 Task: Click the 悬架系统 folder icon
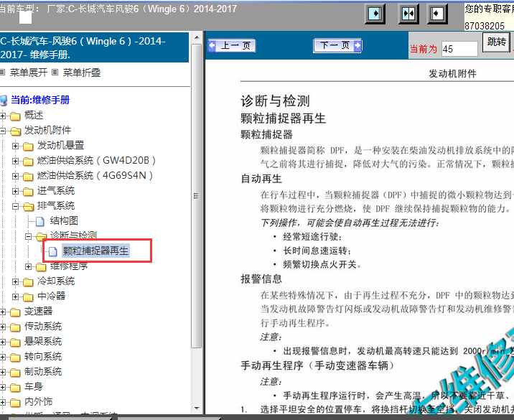pyautogui.click(x=15, y=342)
